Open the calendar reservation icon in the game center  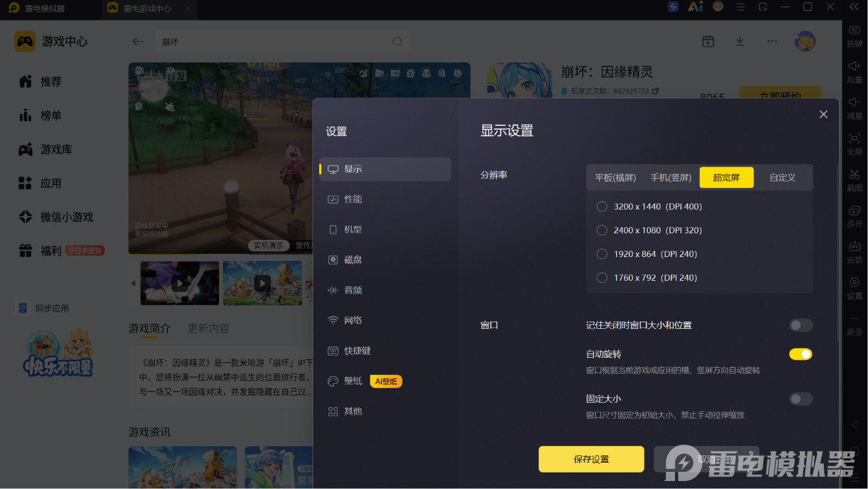click(x=708, y=41)
